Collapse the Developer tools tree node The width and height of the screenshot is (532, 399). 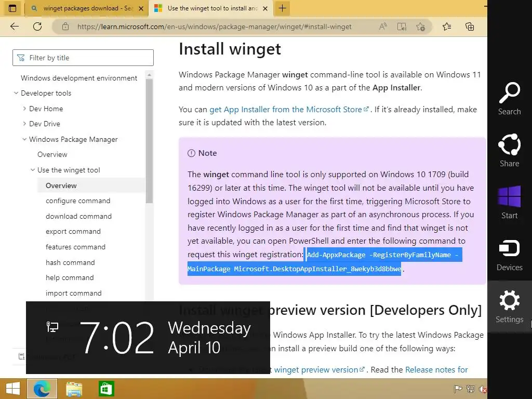16,93
